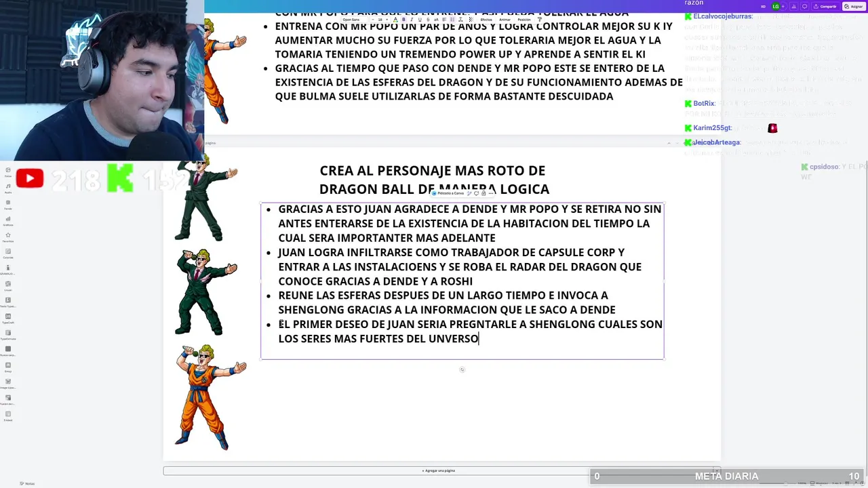Viewport: 868px width, 488px height.
Task: Toggle bulleted list formatting
Action: pyautogui.click(x=452, y=20)
